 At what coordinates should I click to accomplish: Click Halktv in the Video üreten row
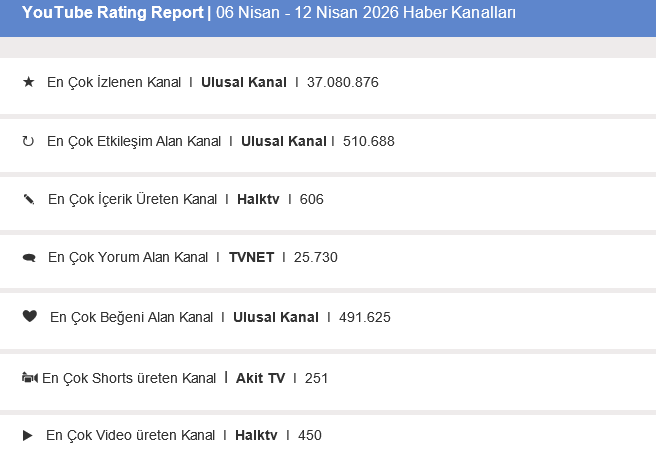[x=256, y=435]
